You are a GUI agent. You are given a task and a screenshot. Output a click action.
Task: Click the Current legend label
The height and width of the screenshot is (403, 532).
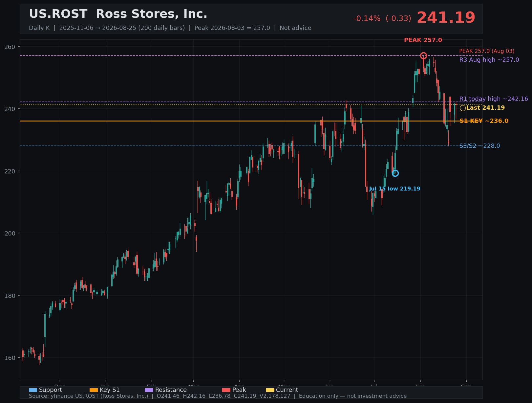click(287, 390)
